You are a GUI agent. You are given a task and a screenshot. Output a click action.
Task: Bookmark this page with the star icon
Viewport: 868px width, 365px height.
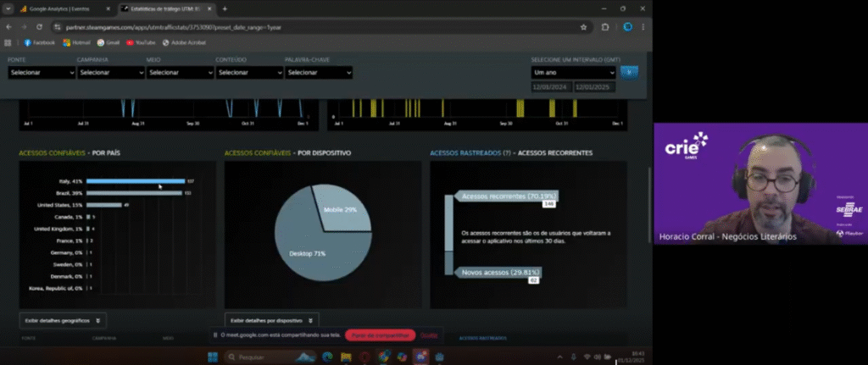(584, 27)
